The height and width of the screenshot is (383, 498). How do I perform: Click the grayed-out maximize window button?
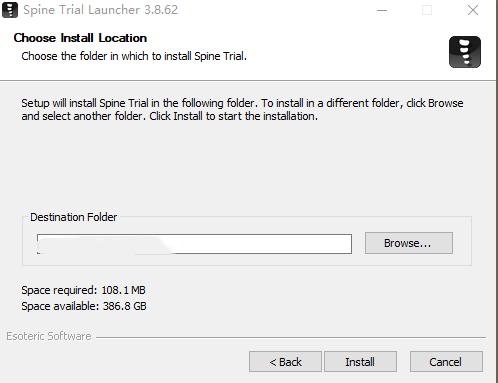click(x=427, y=10)
